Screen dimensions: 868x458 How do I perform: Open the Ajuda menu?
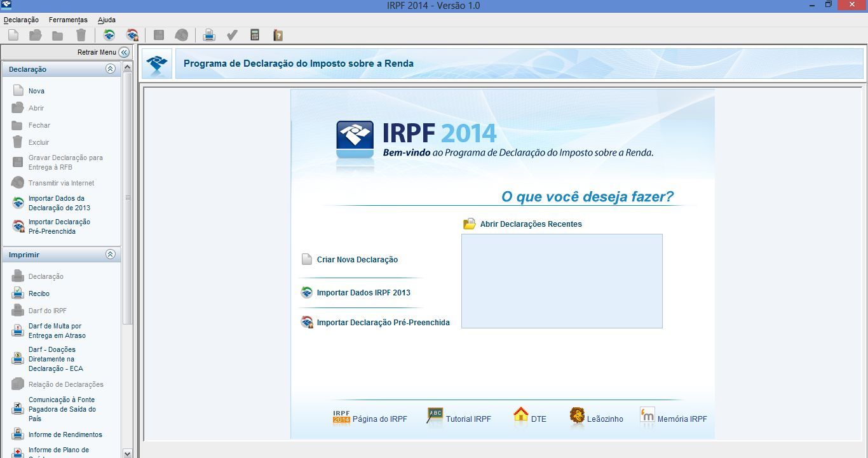point(107,20)
